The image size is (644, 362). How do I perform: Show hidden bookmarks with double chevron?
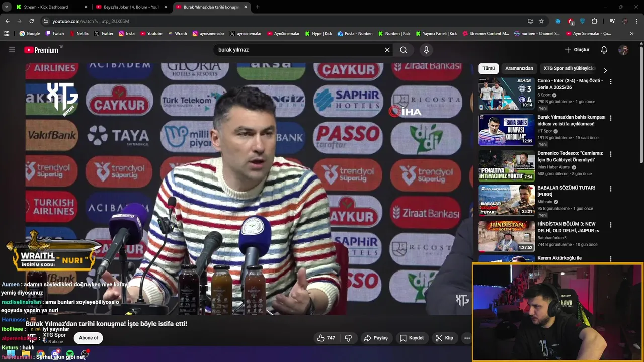(632, 34)
